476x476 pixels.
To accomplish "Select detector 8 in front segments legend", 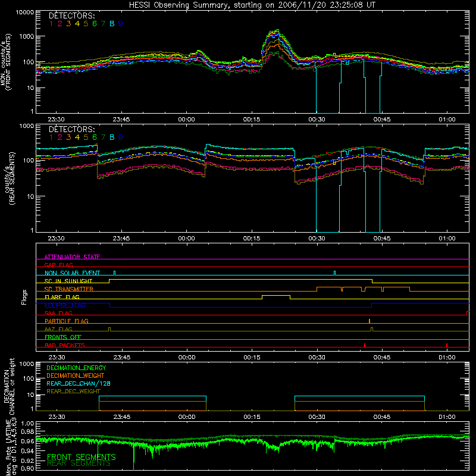I will click(x=112, y=24).
